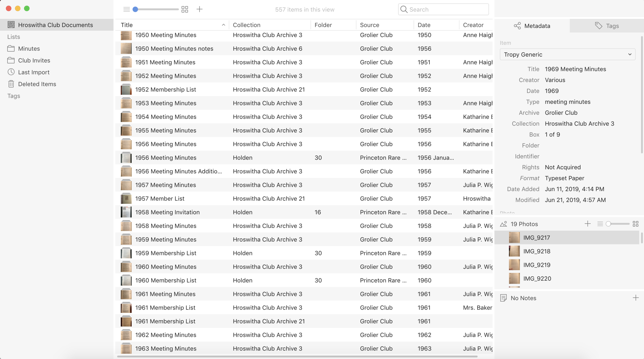Sort by the Creator column header
The image size is (644, 359).
(x=476, y=25)
